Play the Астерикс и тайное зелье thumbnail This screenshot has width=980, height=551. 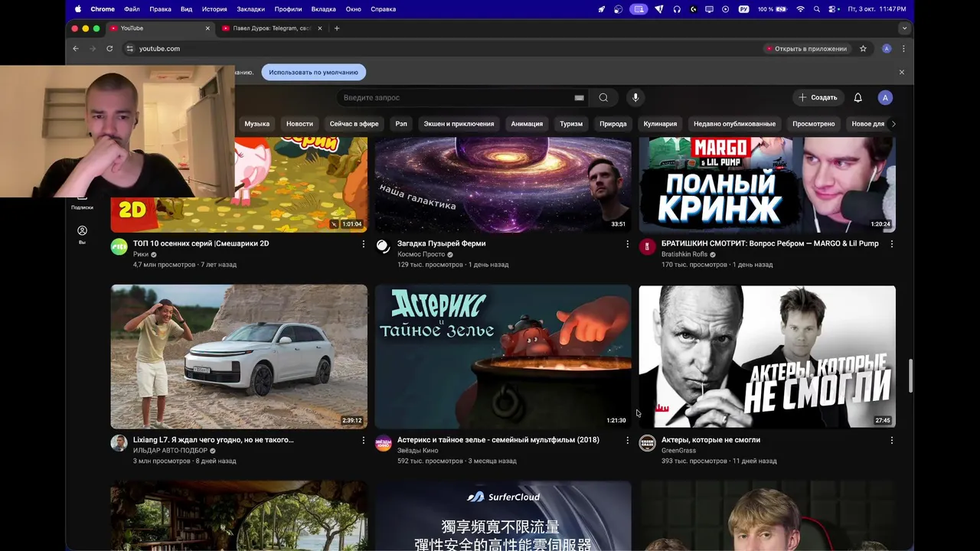tap(503, 357)
